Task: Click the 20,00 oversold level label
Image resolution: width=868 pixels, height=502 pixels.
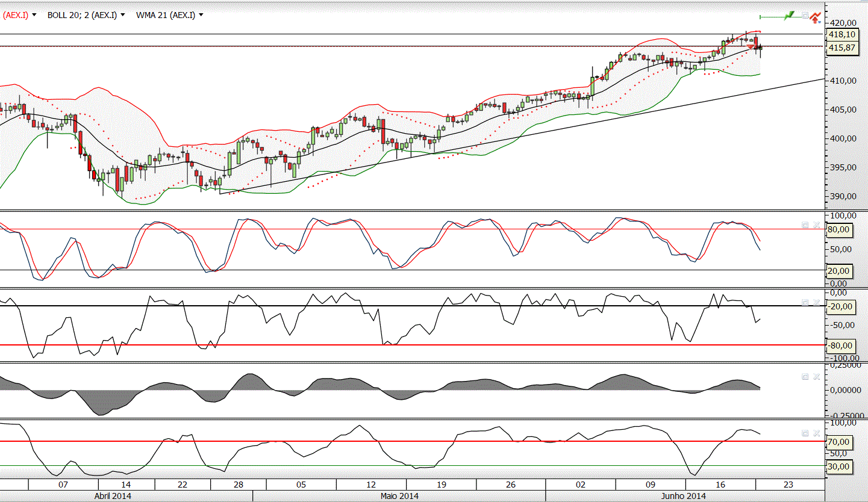Action: (x=839, y=271)
